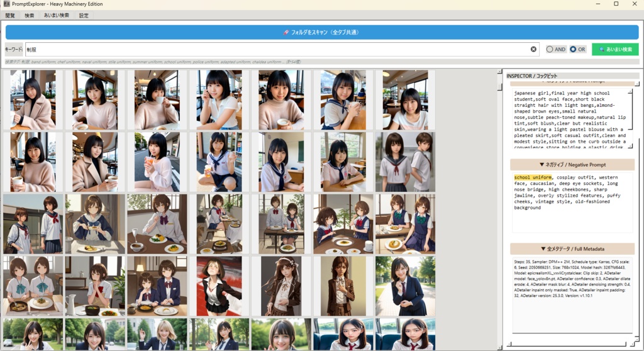Open thumbnail with red background and black jacket
This screenshot has width=644, height=351.
219,286
